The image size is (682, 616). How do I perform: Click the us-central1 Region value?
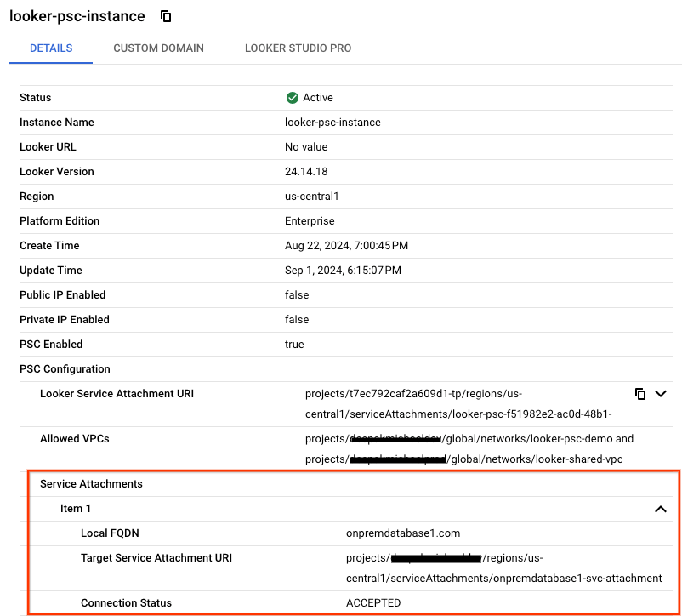tap(312, 197)
